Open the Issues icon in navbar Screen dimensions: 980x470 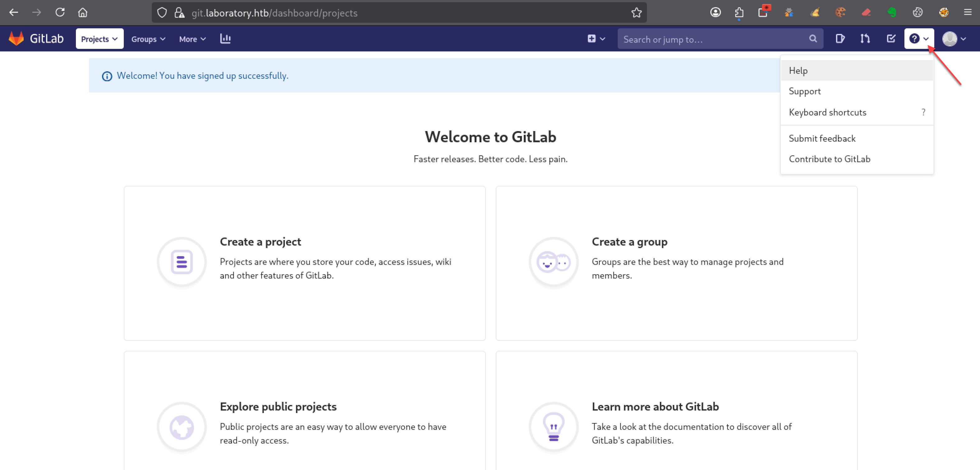click(x=840, y=39)
